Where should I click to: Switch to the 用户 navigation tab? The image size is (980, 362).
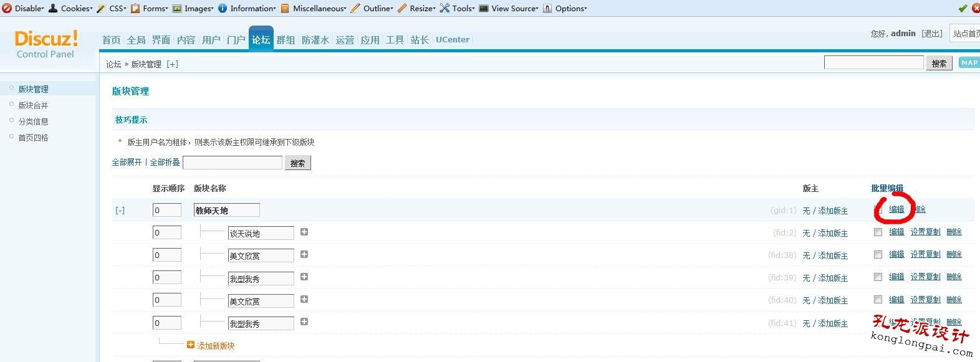click(x=211, y=40)
